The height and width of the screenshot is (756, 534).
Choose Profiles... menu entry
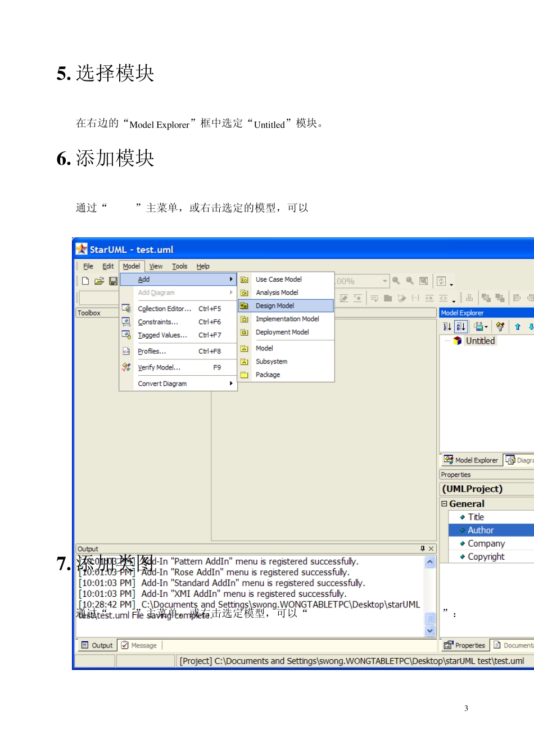point(178,352)
